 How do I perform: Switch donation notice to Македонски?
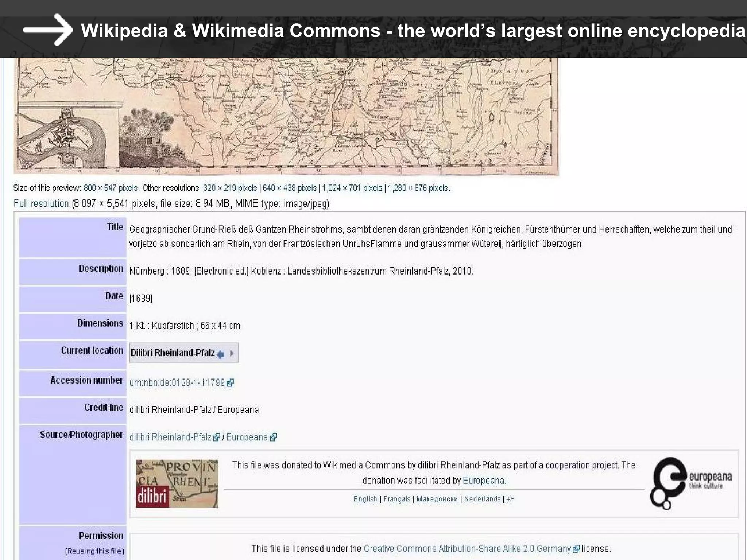(x=437, y=499)
